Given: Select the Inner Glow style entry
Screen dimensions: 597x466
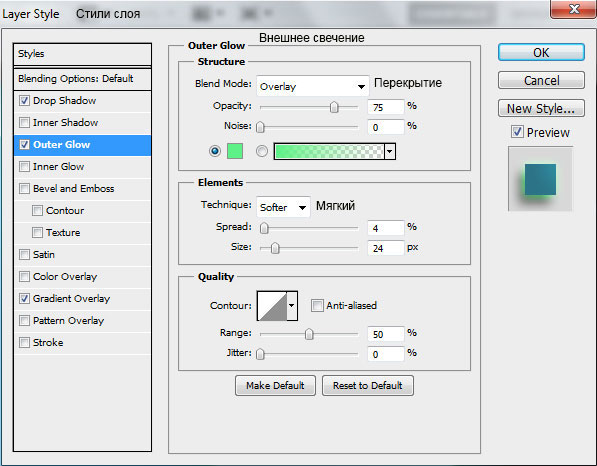Looking at the screenshot, I should coord(82,167).
